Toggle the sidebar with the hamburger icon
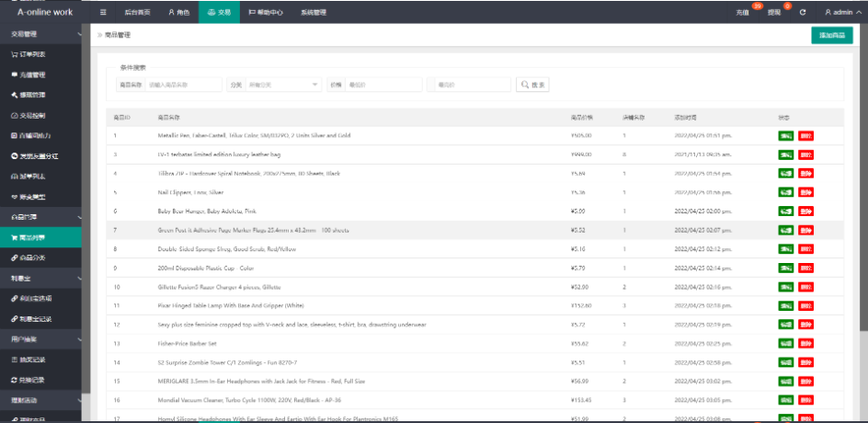This screenshot has height=423, width=868. coord(104,12)
